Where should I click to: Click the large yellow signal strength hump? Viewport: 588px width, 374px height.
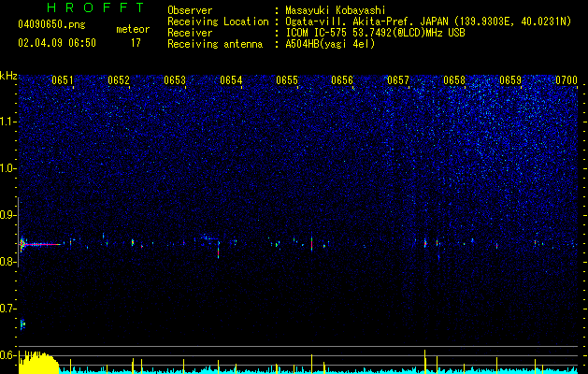(38, 363)
